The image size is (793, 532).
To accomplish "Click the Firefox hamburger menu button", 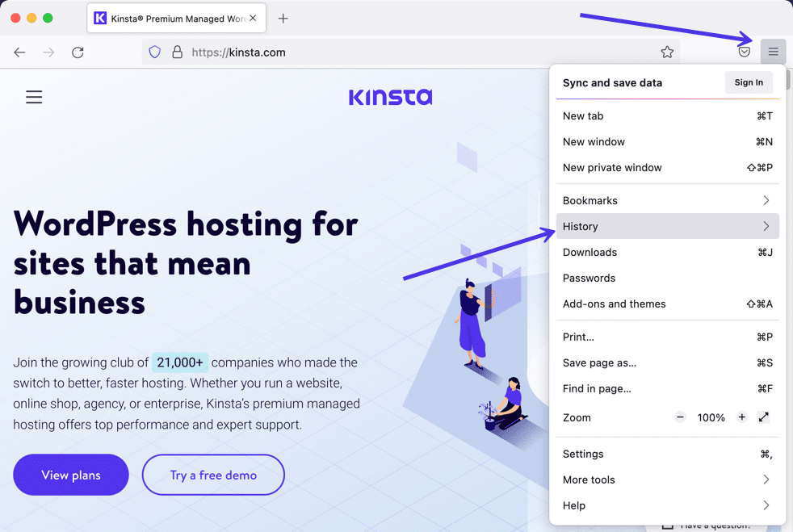I will 773,52.
